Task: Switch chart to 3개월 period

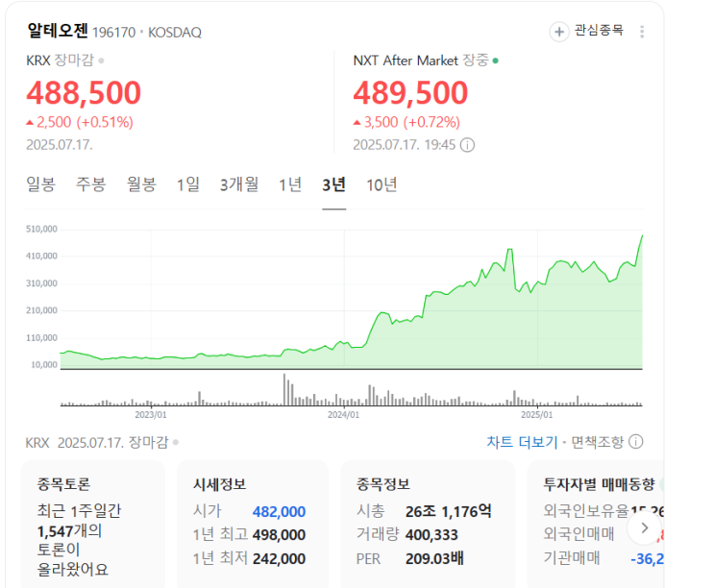Action: coord(239,184)
